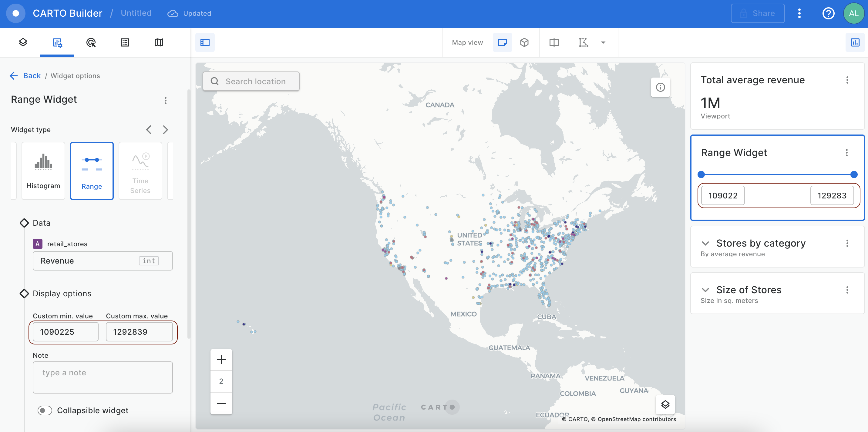The image size is (868, 432).
Task: Open the selection tool dropdown arrow
Action: tap(603, 42)
